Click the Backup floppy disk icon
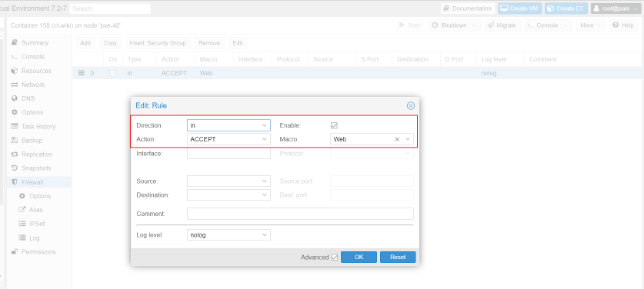 tap(15, 141)
